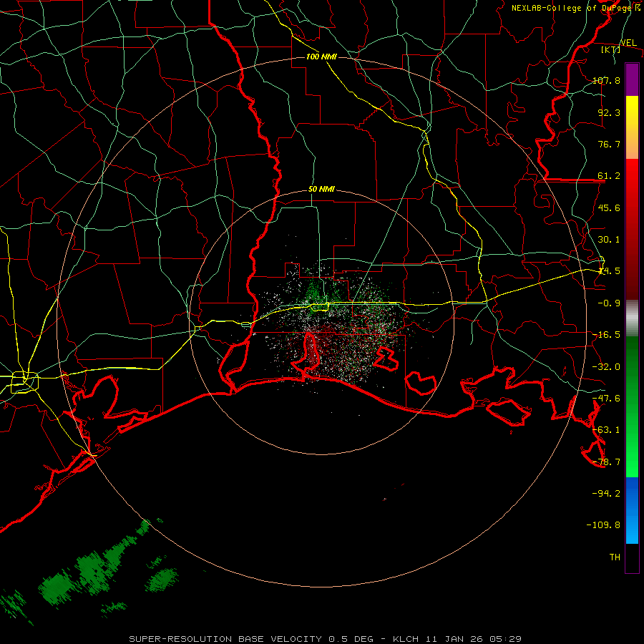The width and height of the screenshot is (644, 644).
Task: Pick the -32.0 velocity value
Action: tap(606, 367)
